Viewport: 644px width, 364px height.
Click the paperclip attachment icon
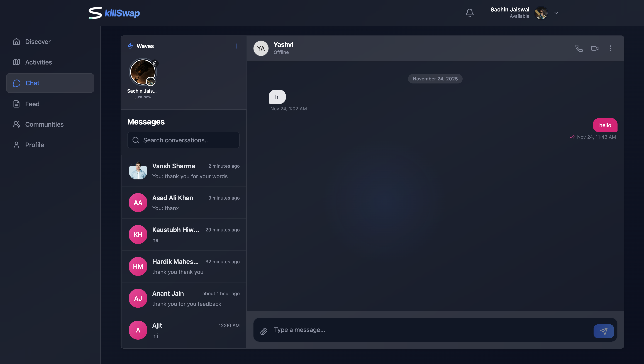(x=264, y=331)
